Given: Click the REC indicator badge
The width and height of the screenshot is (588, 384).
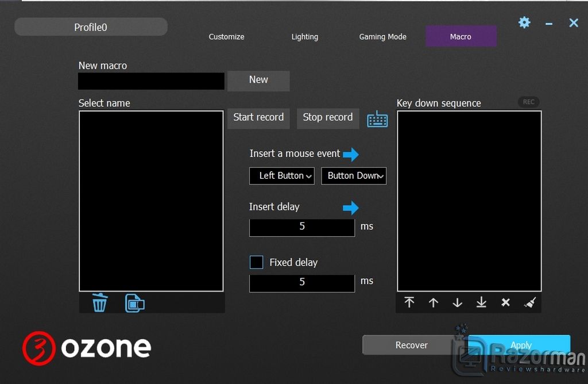Looking at the screenshot, I should [x=528, y=102].
